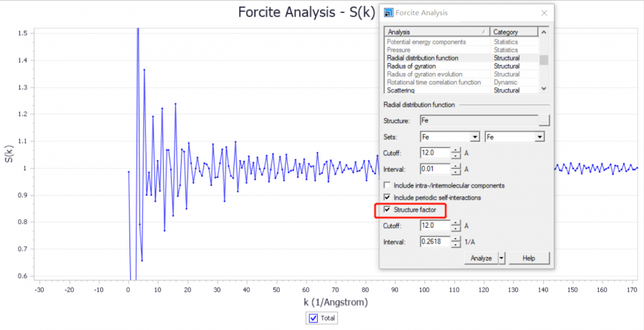Screen dimensions: 644x330
Task: Open the first Sets dropdown
Action: [474, 137]
